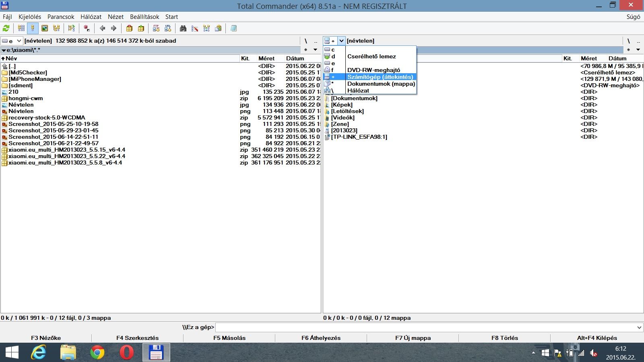Image resolution: width=644 pixels, height=362 pixels.
Task: Open left panel favorites asterisk button
Action: coord(305,50)
